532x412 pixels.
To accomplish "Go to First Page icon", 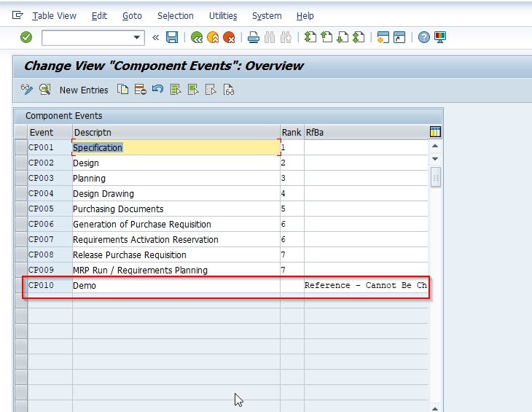I will 310,37.
